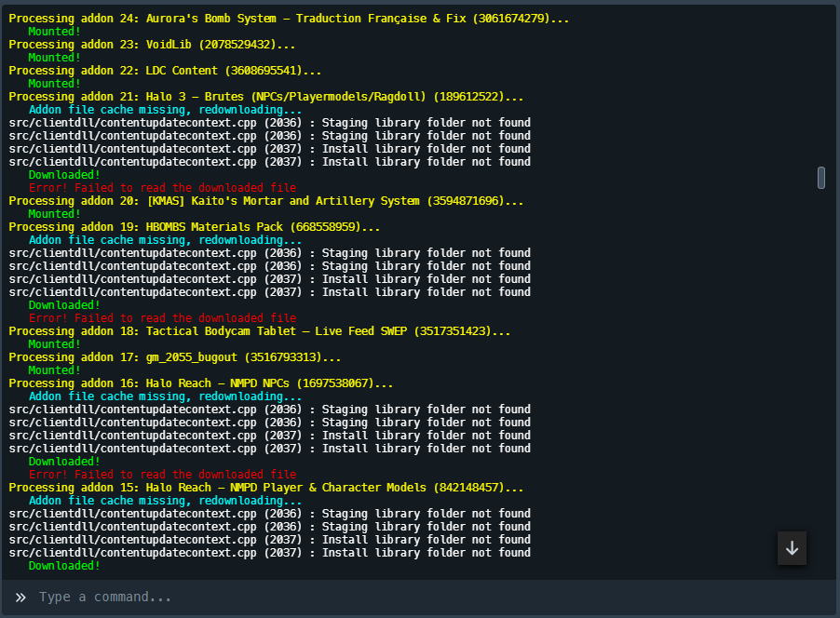Click the gm_2055_bugout addon 17 line

174,357
